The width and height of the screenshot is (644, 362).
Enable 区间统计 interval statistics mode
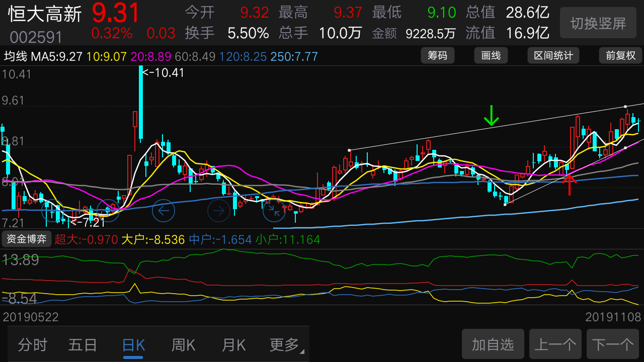(x=553, y=55)
